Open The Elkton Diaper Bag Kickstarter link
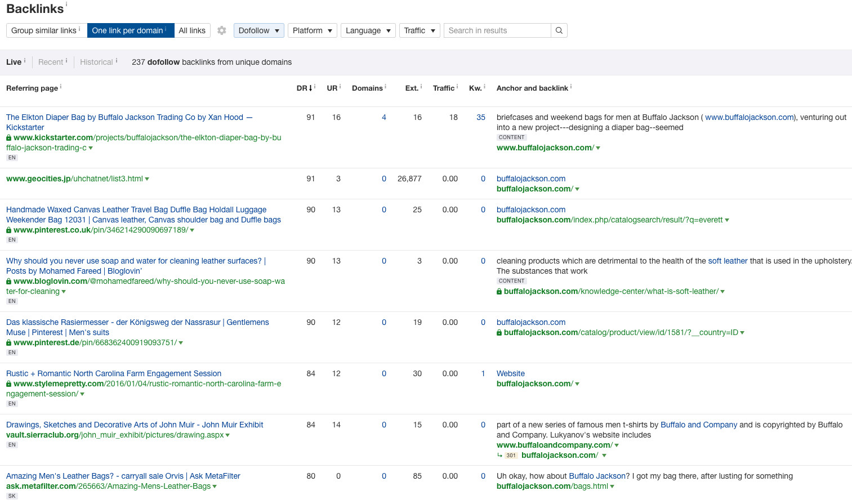 (x=130, y=122)
